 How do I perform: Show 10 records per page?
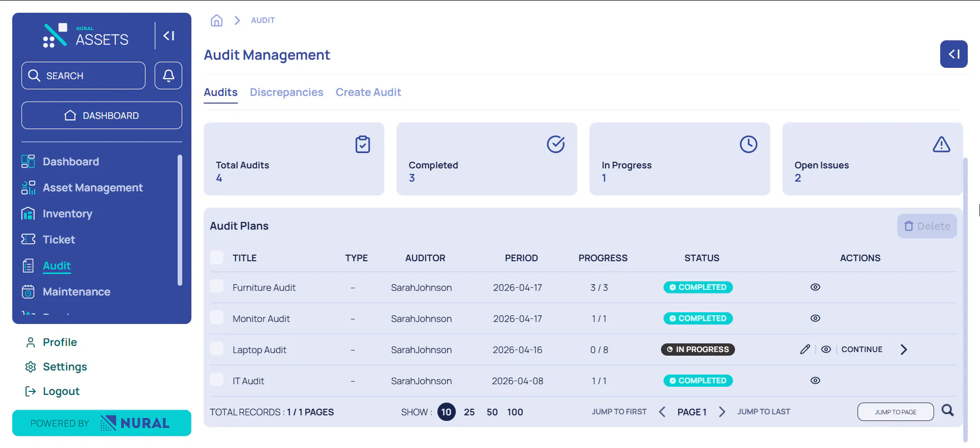click(447, 412)
